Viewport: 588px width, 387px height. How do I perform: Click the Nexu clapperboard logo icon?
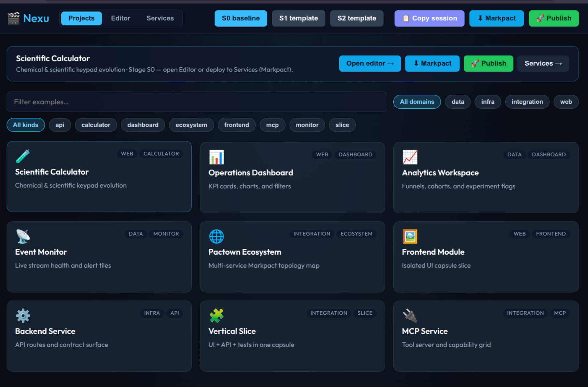(x=13, y=18)
